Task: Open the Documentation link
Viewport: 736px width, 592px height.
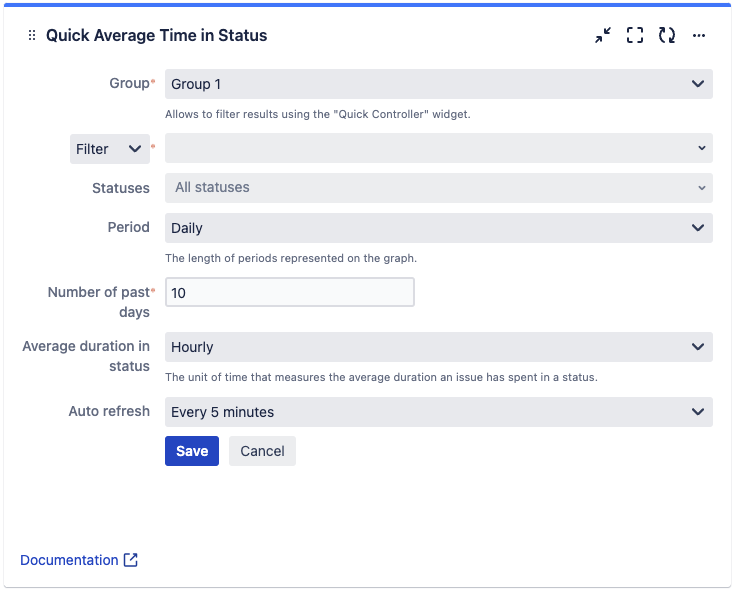Action: (x=69, y=560)
